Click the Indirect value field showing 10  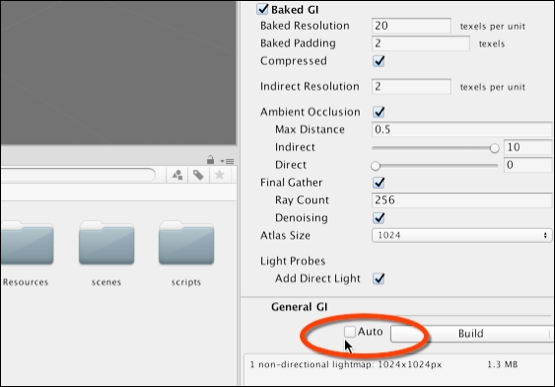[x=528, y=147]
